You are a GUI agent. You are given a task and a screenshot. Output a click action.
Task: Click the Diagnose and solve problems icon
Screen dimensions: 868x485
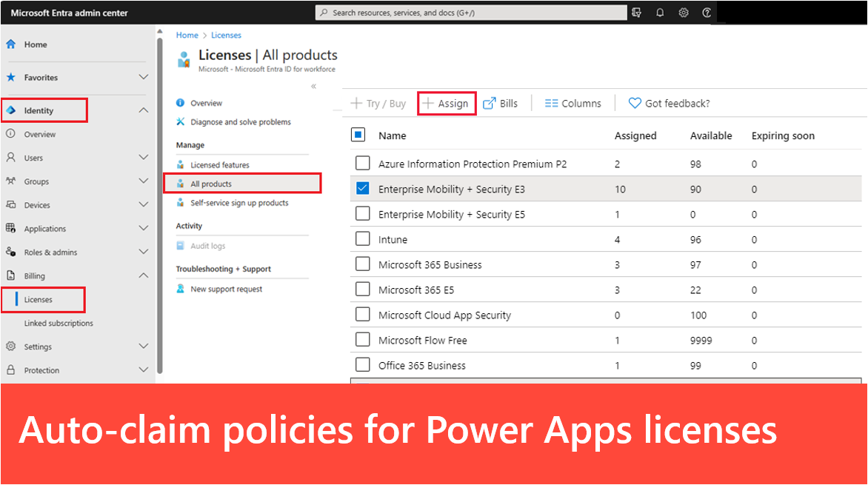[181, 122]
